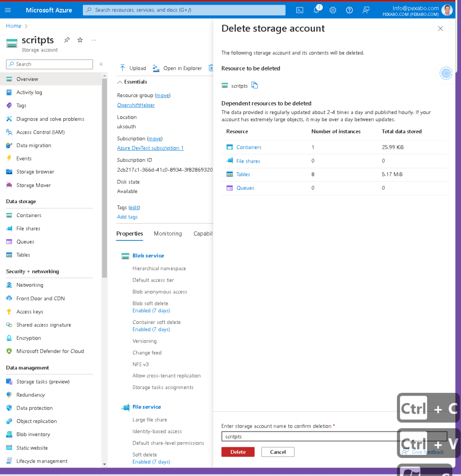Focus the sidebar Search box
The height and width of the screenshot is (476, 461).
click(49, 64)
